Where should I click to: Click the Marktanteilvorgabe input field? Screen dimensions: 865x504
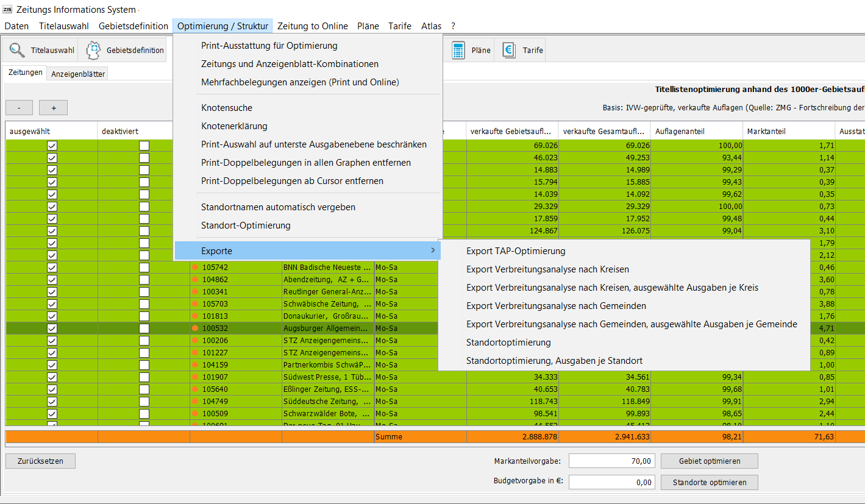point(611,460)
